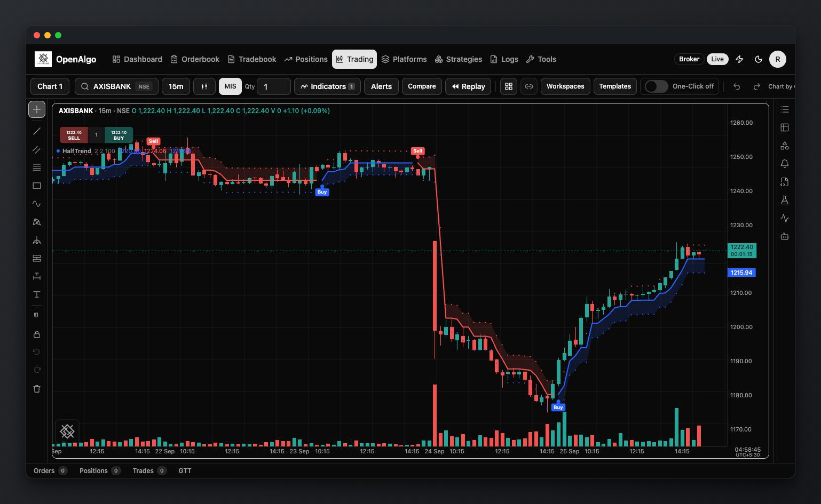The height and width of the screenshot is (504, 821).
Task: Open the Templates dropdown
Action: pyautogui.click(x=615, y=86)
